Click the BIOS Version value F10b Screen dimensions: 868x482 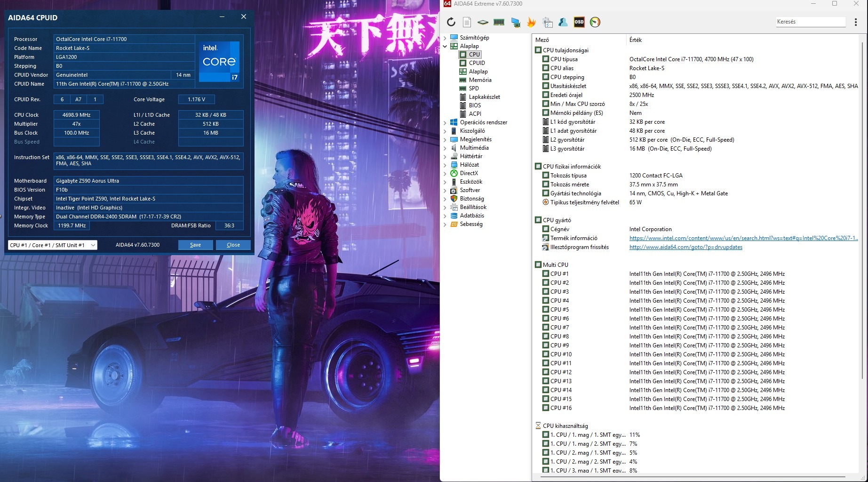click(x=148, y=190)
